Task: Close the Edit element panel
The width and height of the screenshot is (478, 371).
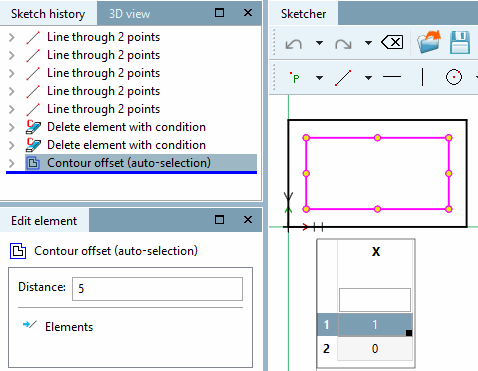Action: 248,220
